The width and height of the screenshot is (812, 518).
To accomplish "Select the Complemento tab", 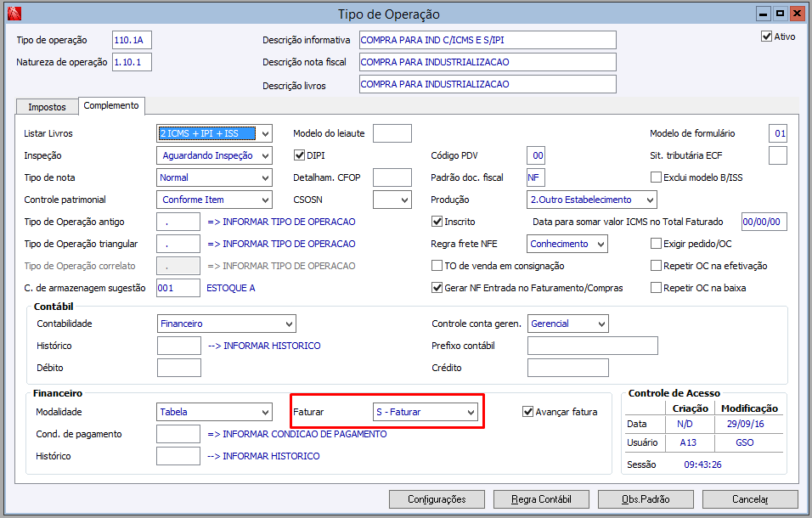I will click(x=111, y=105).
